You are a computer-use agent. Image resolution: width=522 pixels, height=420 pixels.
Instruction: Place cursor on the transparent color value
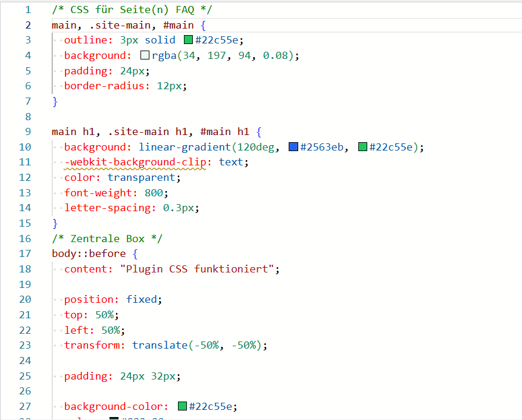[143, 177]
